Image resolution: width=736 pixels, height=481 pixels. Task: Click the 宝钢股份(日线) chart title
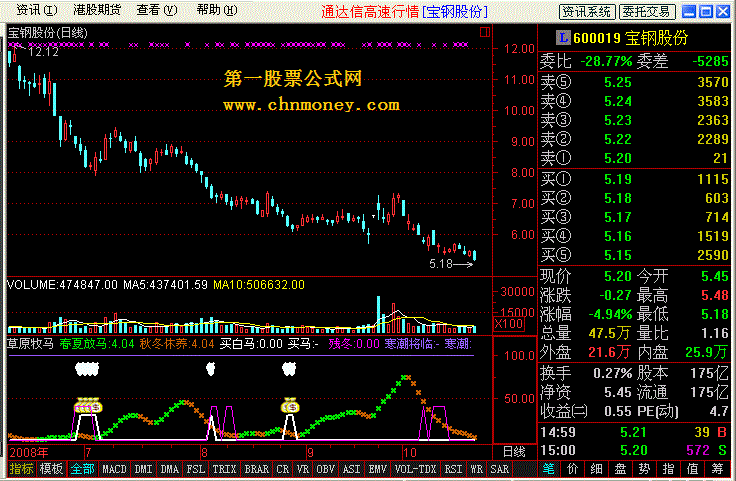tap(47, 33)
